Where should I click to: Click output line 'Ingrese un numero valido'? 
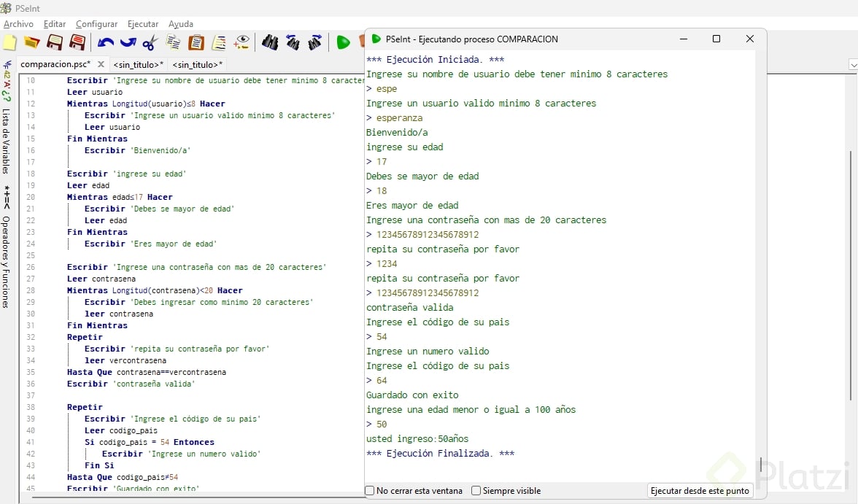pyautogui.click(x=428, y=352)
